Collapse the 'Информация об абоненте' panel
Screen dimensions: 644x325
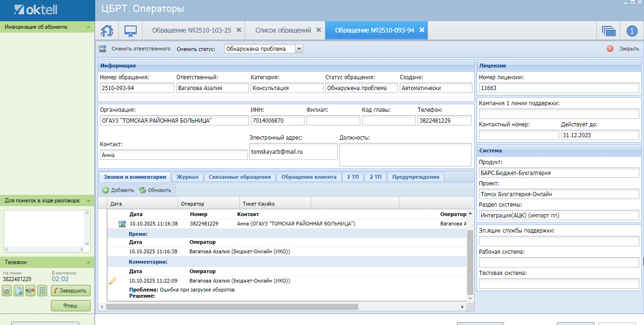[88, 27]
